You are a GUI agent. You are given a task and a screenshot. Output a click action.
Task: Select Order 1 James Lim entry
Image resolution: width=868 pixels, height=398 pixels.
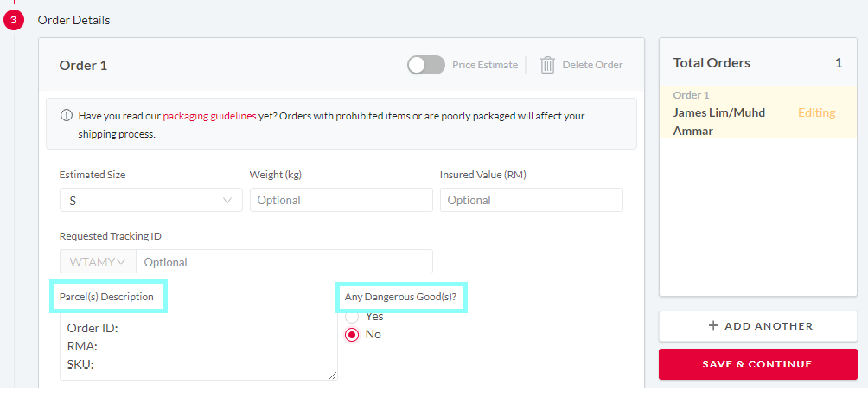click(x=758, y=112)
